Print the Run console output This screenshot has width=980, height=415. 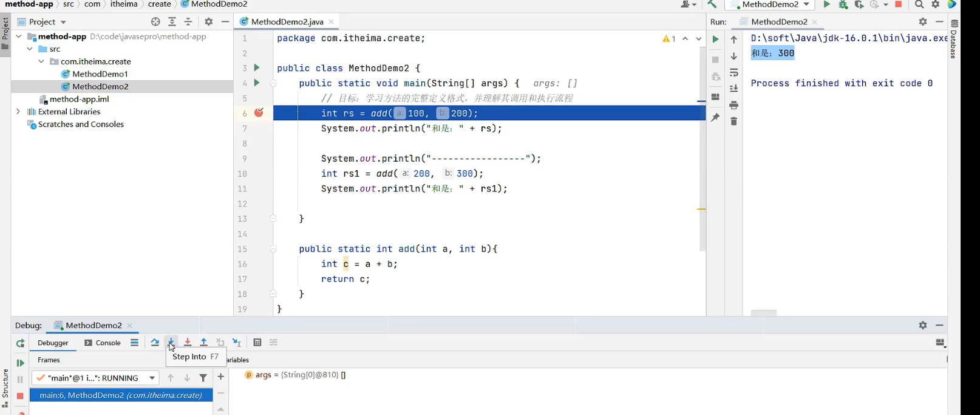733,105
